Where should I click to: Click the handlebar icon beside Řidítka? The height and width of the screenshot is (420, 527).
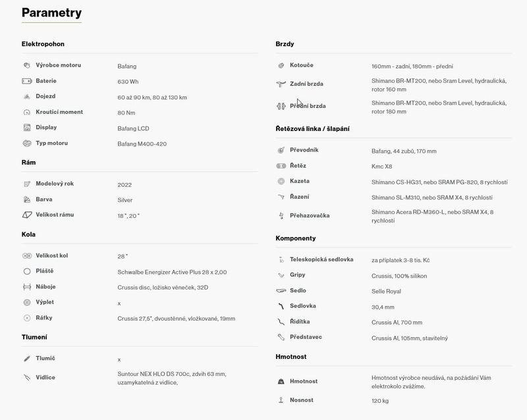tap(281, 322)
